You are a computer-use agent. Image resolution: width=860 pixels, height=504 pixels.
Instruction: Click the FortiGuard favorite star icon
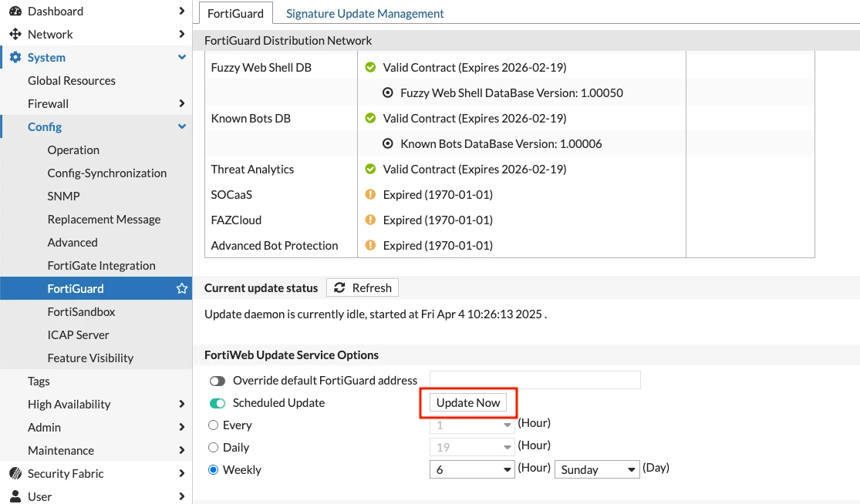pos(181,288)
